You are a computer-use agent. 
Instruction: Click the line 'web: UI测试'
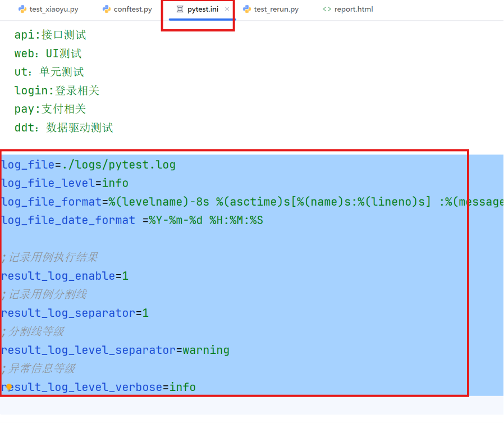pos(48,53)
